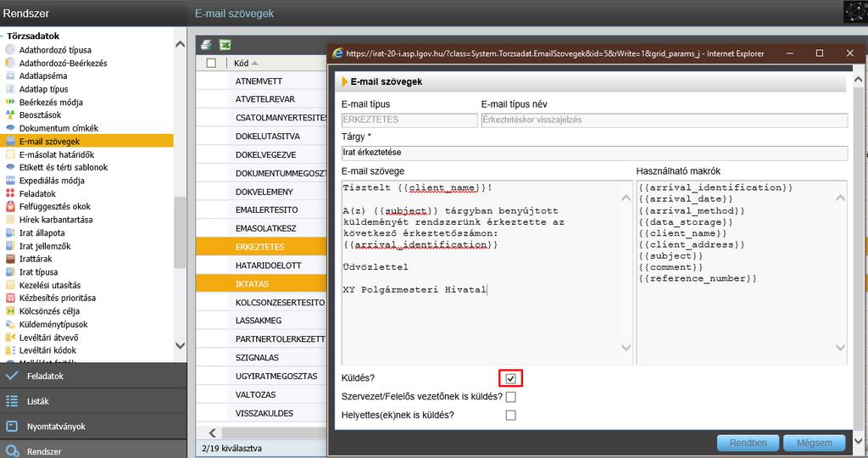Open Kölcsönzés célja item
Image resolution: width=868 pixels, height=458 pixels.
pos(49,311)
